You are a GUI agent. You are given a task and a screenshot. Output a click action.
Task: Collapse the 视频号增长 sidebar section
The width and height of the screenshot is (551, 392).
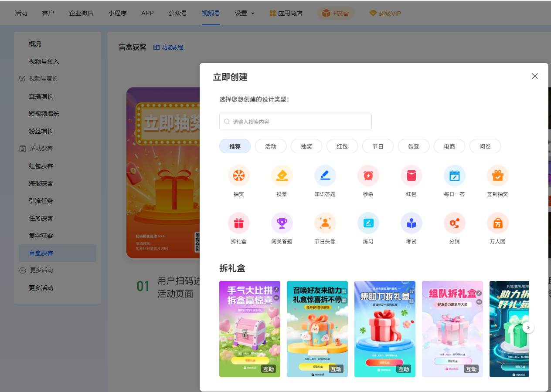click(x=43, y=79)
